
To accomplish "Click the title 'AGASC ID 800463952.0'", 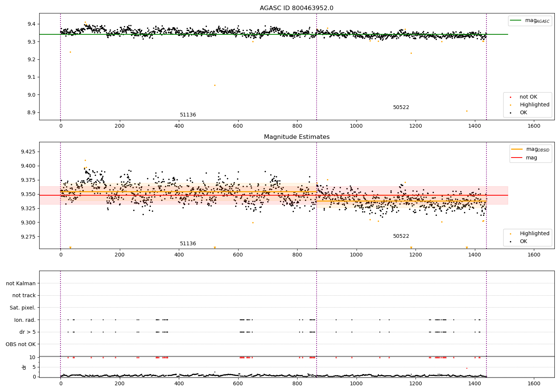I will pos(296,8).
